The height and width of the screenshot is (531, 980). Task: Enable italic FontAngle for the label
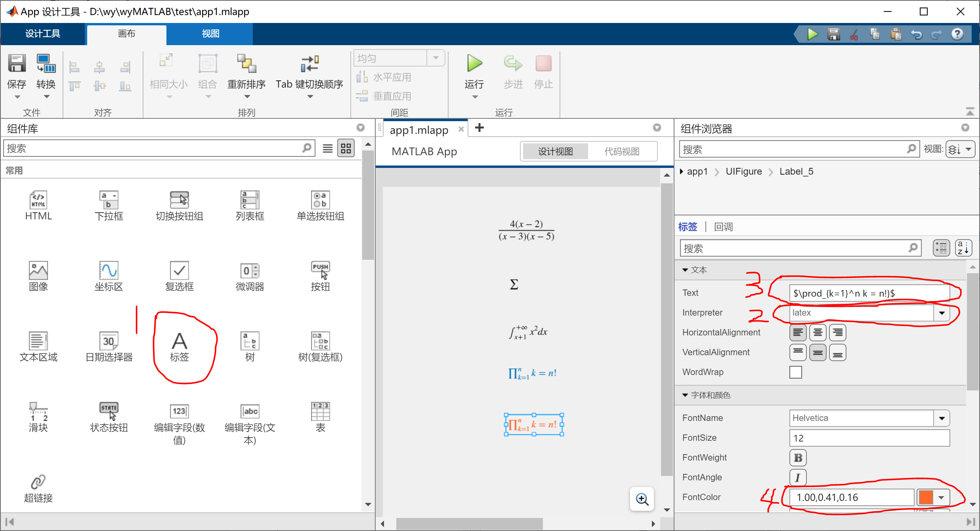[798, 477]
